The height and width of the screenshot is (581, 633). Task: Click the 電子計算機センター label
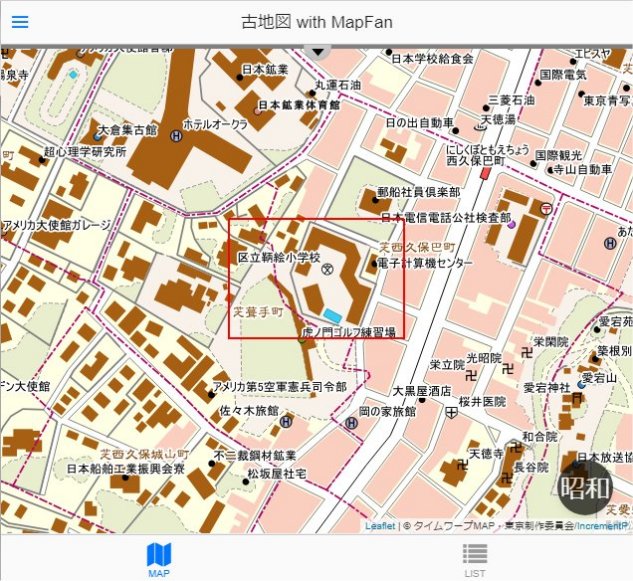[x=424, y=263]
